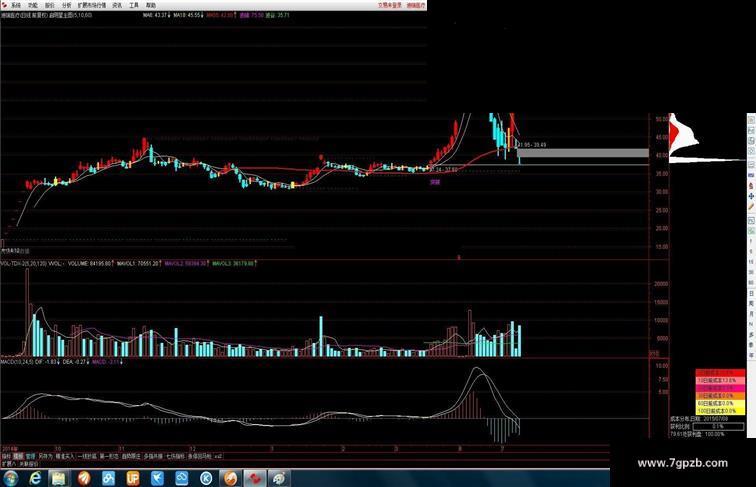Image resolution: width=756 pixels, height=487 pixels.
Task: Open the 报价 menu
Action: click(x=50, y=5)
